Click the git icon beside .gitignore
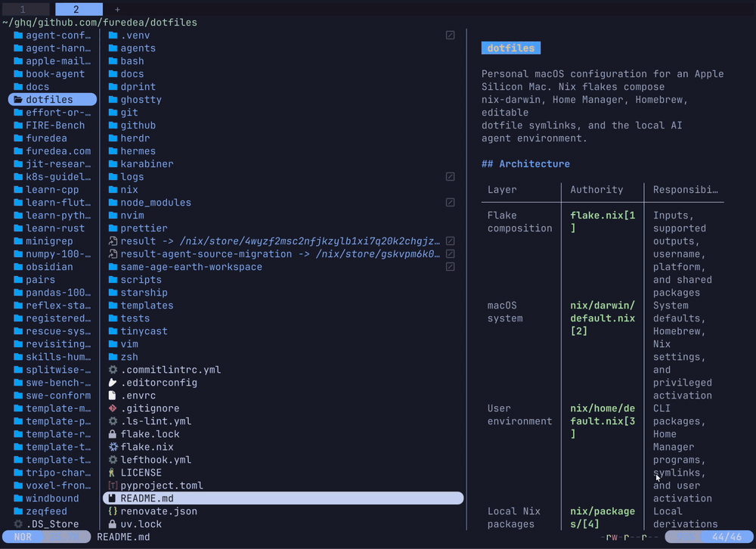The height and width of the screenshot is (549, 756). [x=113, y=408]
